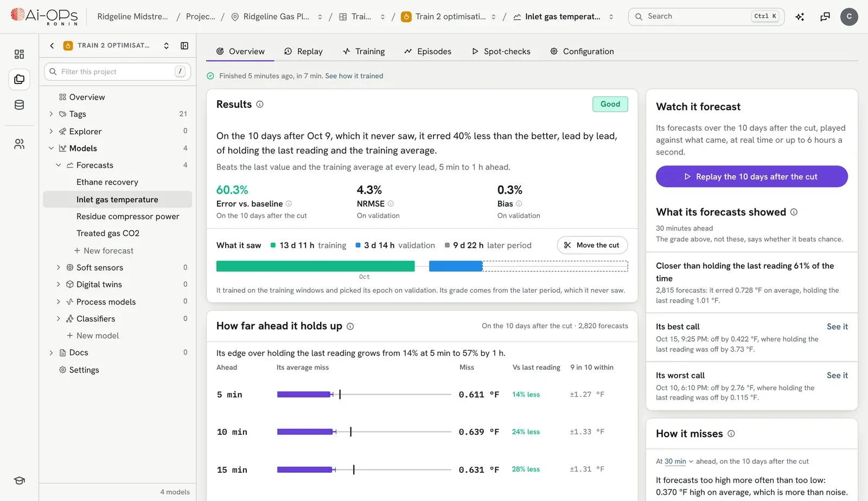Expand the Tags tree node
The height and width of the screenshot is (501, 868).
pyautogui.click(x=51, y=114)
